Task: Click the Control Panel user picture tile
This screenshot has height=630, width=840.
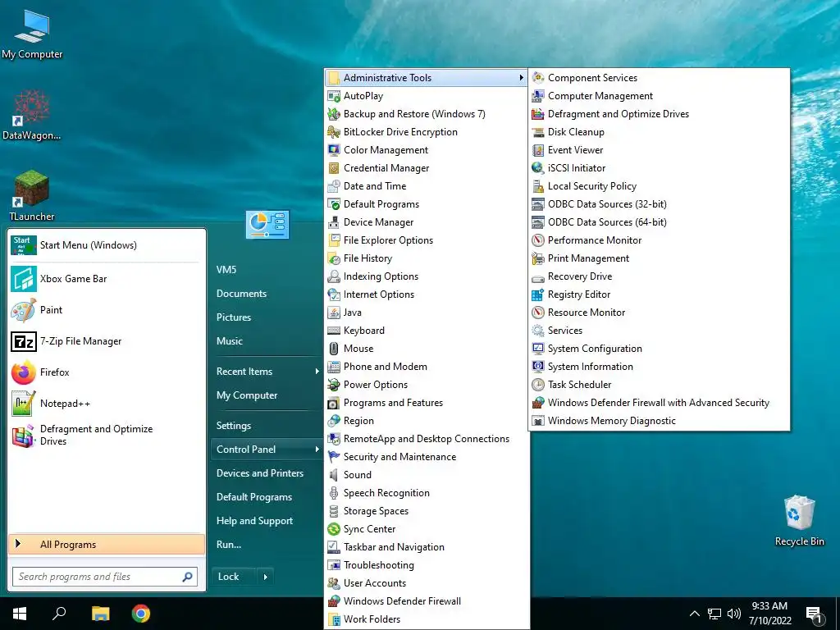Action: [x=267, y=225]
